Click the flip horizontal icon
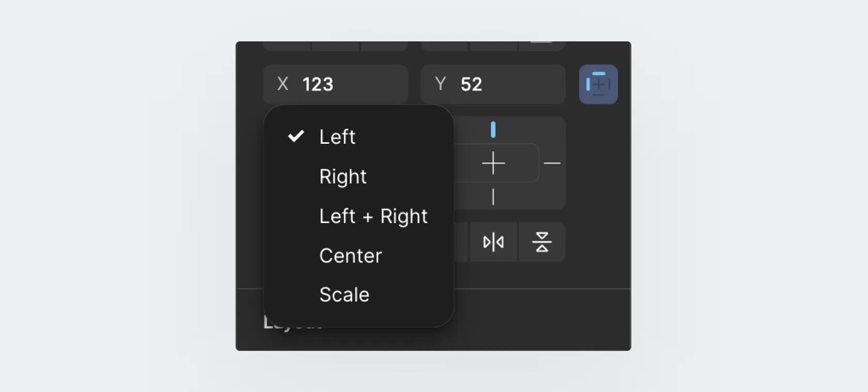Screen dimensions: 868x392 point(493,242)
